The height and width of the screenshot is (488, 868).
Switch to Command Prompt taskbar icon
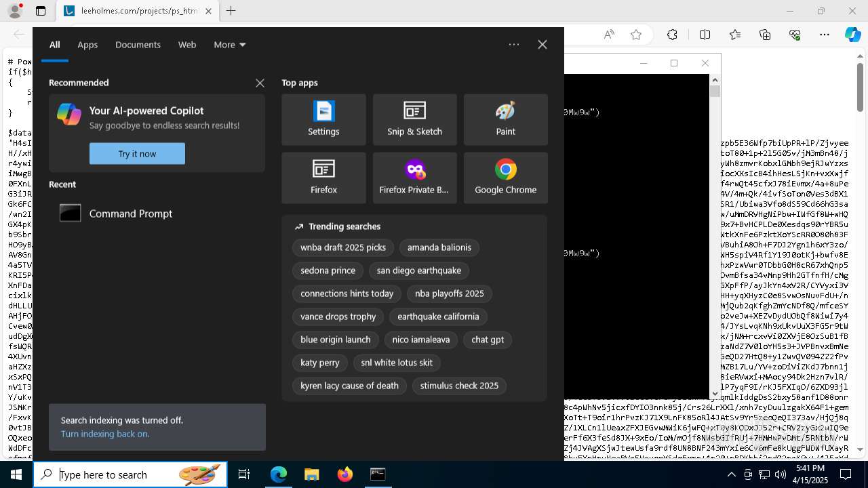(378, 474)
